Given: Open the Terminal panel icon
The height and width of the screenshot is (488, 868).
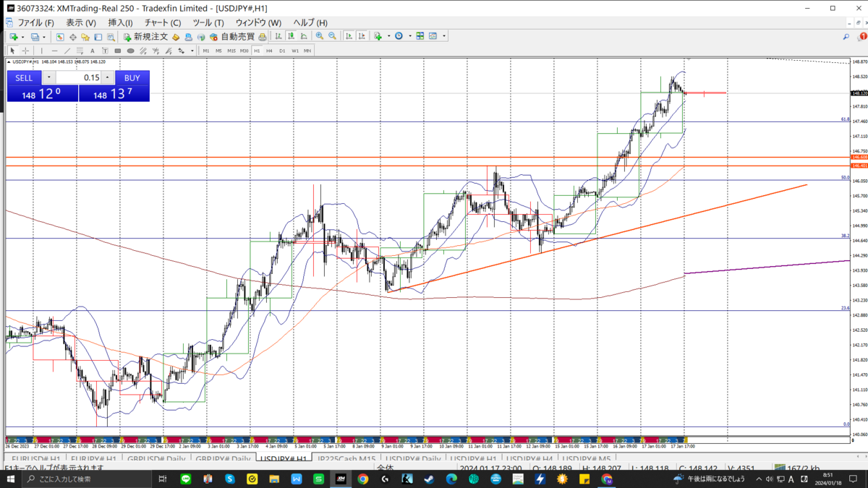Looking at the screenshot, I should point(98,36).
